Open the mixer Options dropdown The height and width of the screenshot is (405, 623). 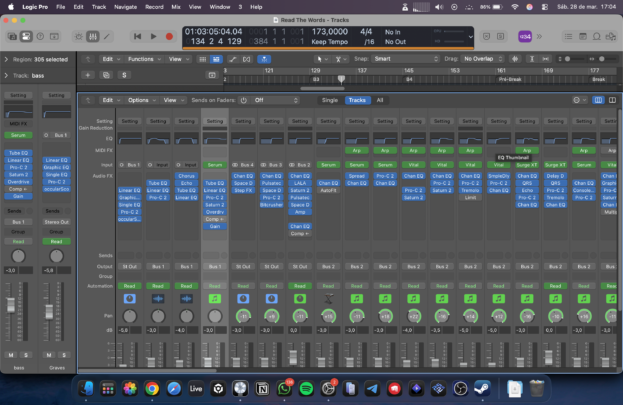(141, 100)
